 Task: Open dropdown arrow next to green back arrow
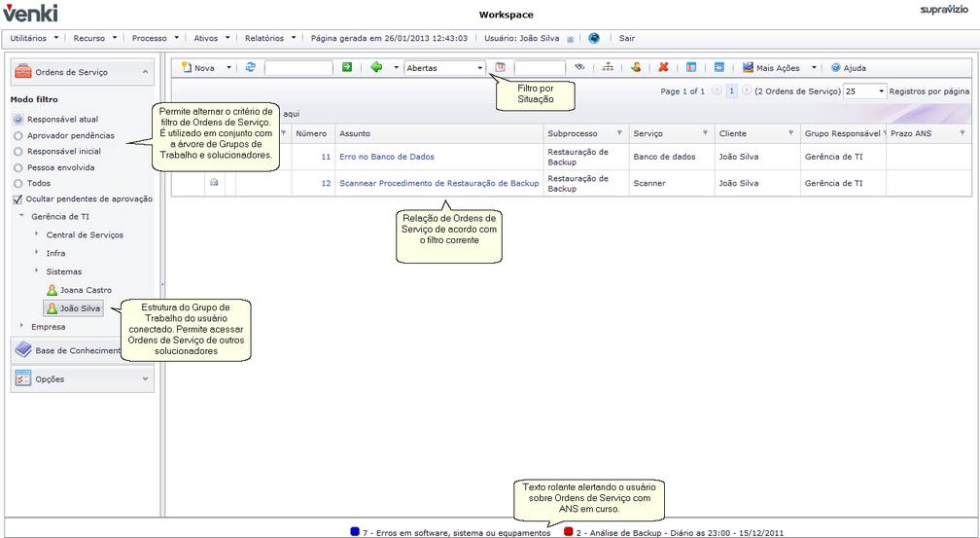(x=397, y=67)
